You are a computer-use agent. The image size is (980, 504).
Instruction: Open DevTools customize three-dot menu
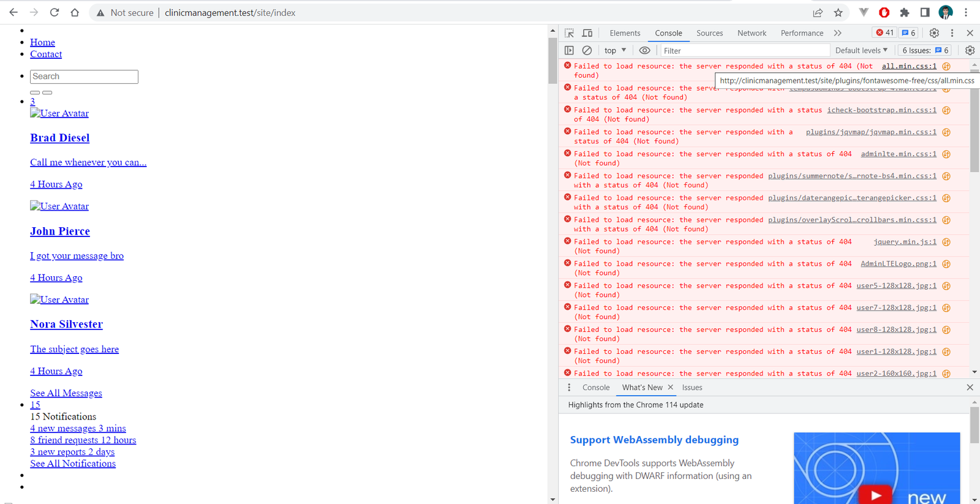click(952, 33)
